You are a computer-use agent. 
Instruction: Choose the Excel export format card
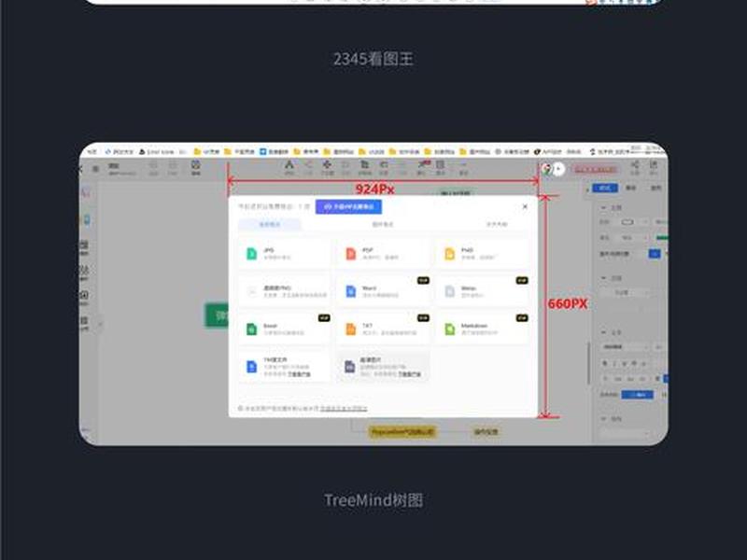[x=284, y=329]
